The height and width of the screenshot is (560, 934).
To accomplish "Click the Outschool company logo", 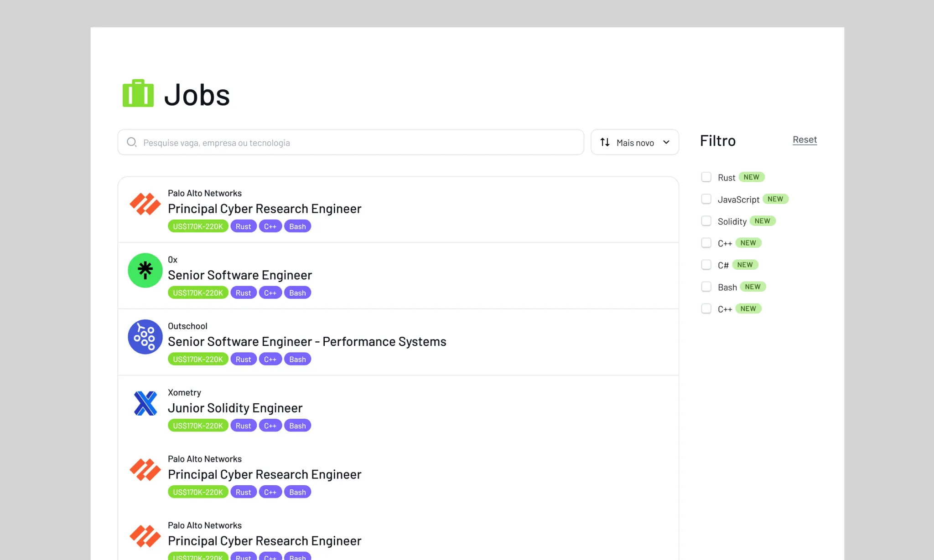I will coord(145,337).
